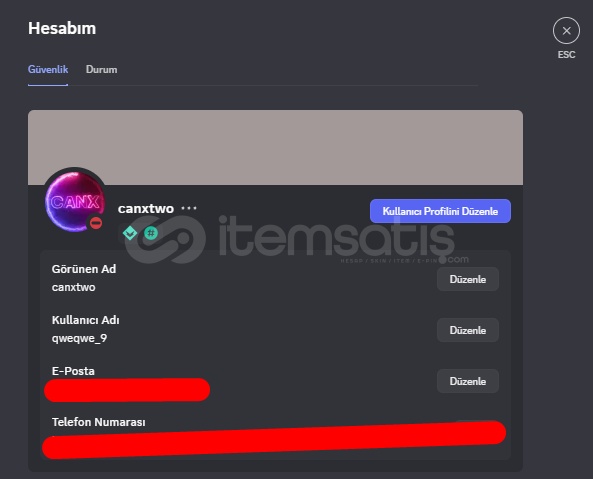The height and width of the screenshot is (479, 593).
Task: Click Kullanıcı Profilini Düzenle button
Action: pyautogui.click(x=440, y=211)
